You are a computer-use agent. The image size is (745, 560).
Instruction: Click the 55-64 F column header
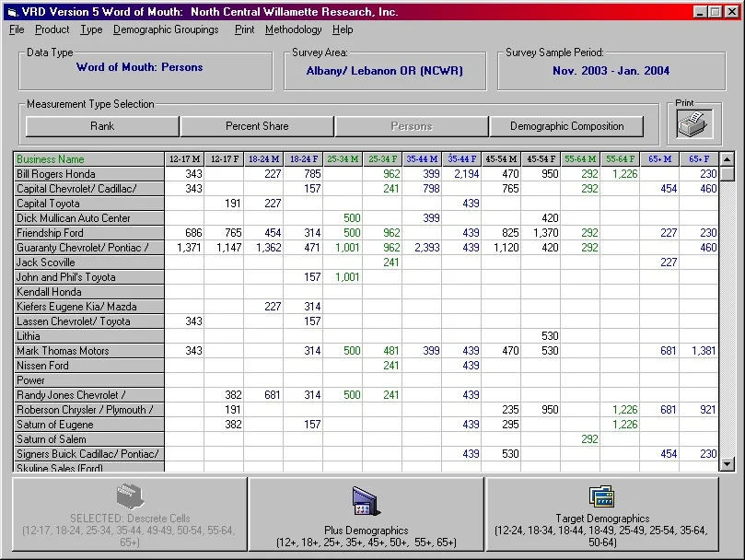[620, 159]
